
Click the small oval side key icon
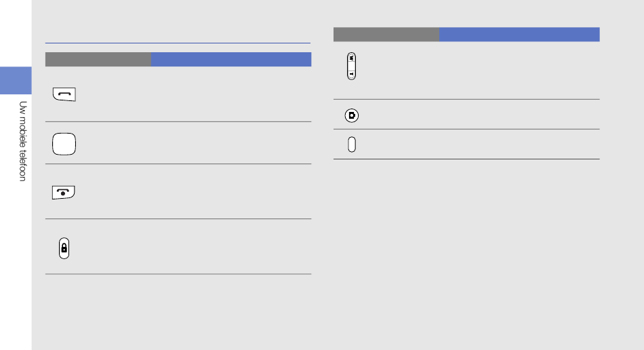[x=352, y=144]
